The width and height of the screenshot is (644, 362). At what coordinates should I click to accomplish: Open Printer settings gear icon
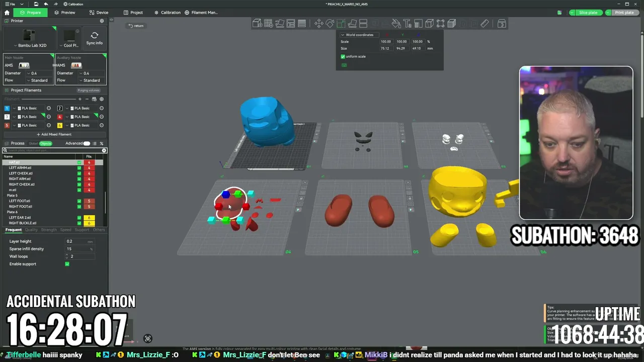point(102,21)
